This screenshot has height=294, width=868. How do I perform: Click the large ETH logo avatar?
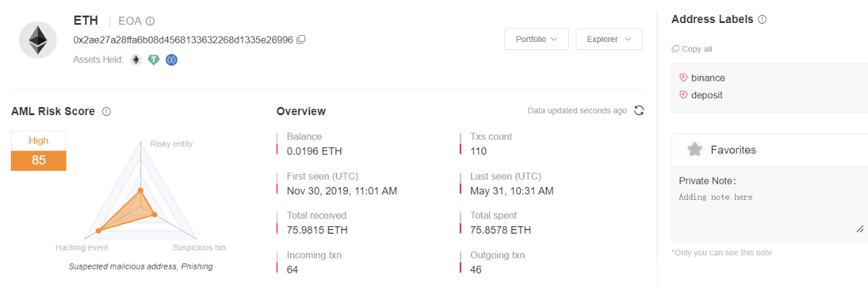(x=37, y=40)
